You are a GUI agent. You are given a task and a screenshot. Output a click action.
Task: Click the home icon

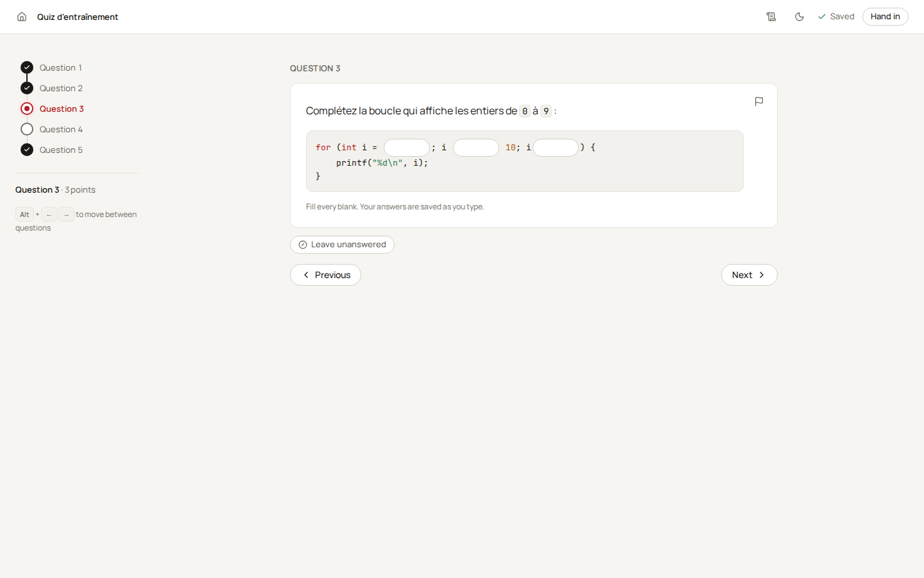[x=22, y=17]
